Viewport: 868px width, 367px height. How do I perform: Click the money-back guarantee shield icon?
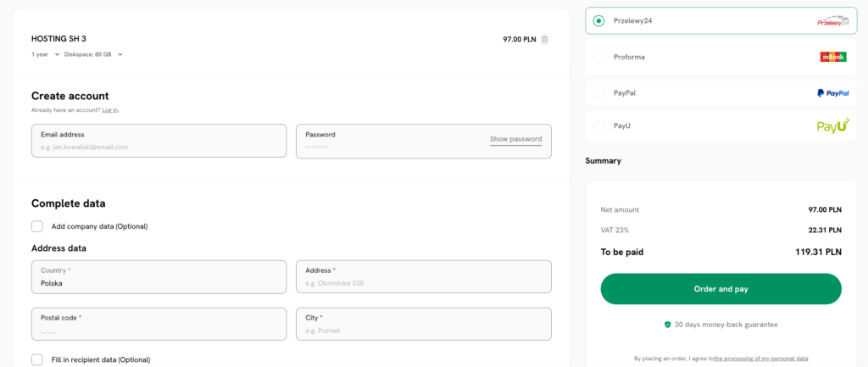[x=668, y=325]
